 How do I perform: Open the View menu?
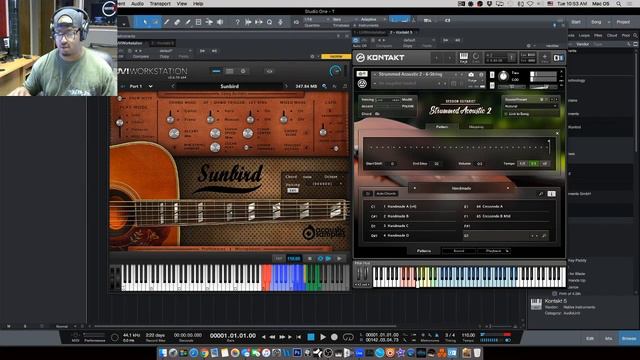click(182, 3)
